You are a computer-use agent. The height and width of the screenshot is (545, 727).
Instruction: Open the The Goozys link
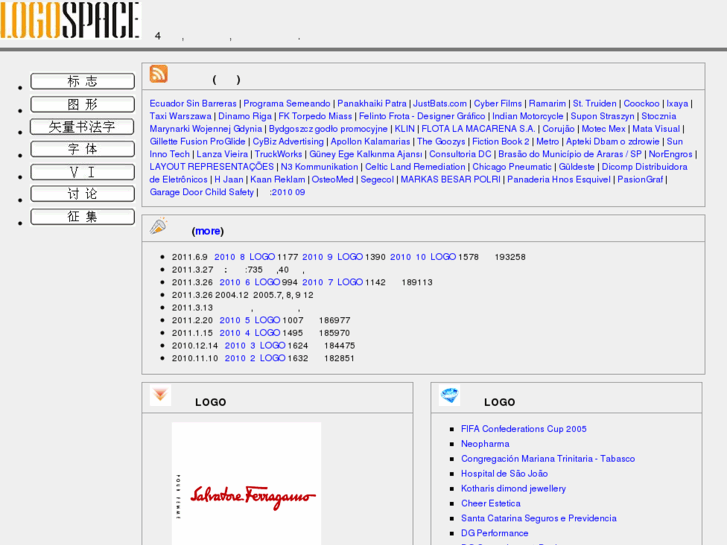[441, 141]
